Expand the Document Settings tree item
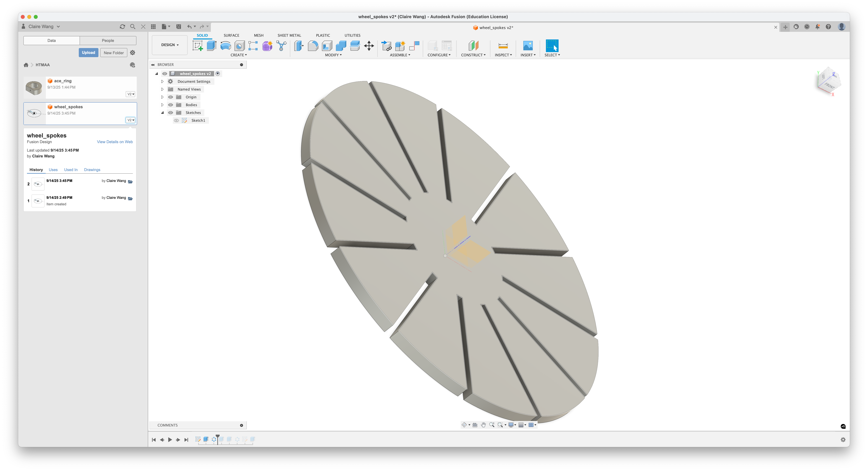The height and width of the screenshot is (471, 868). click(162, 81)
